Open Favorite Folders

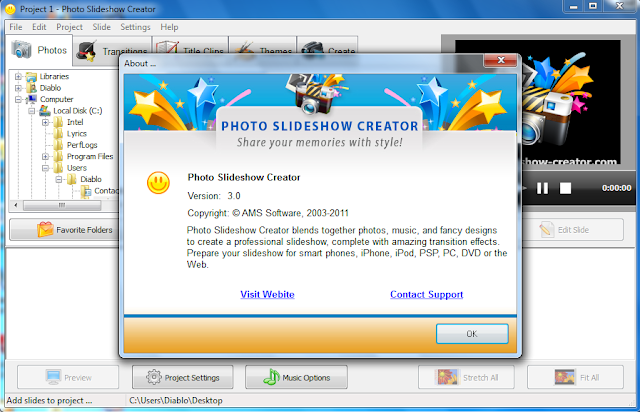click(x=64, y=230)
